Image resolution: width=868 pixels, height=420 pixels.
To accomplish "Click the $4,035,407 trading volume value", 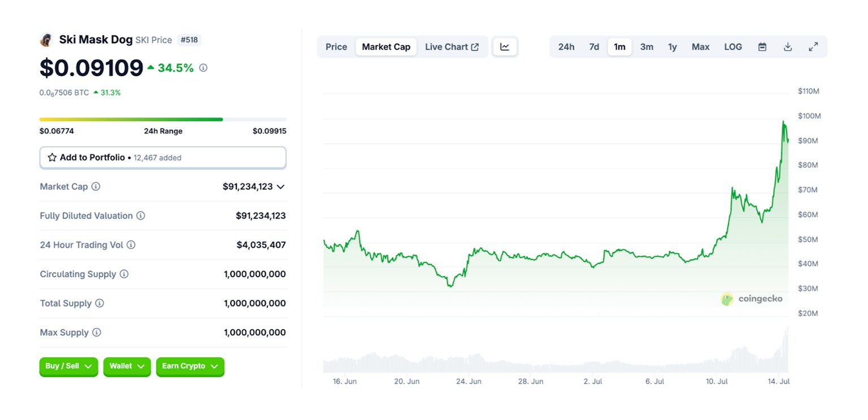I will [x=261, y=245].
